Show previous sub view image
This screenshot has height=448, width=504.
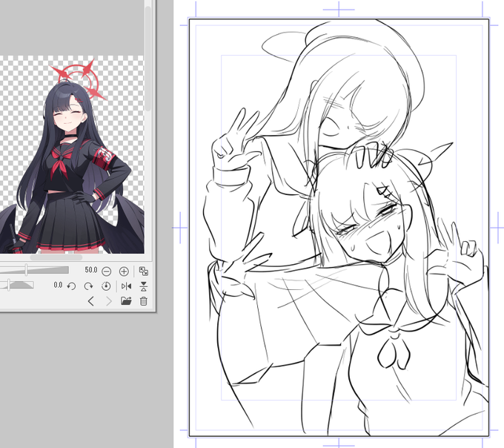[91, 301]
